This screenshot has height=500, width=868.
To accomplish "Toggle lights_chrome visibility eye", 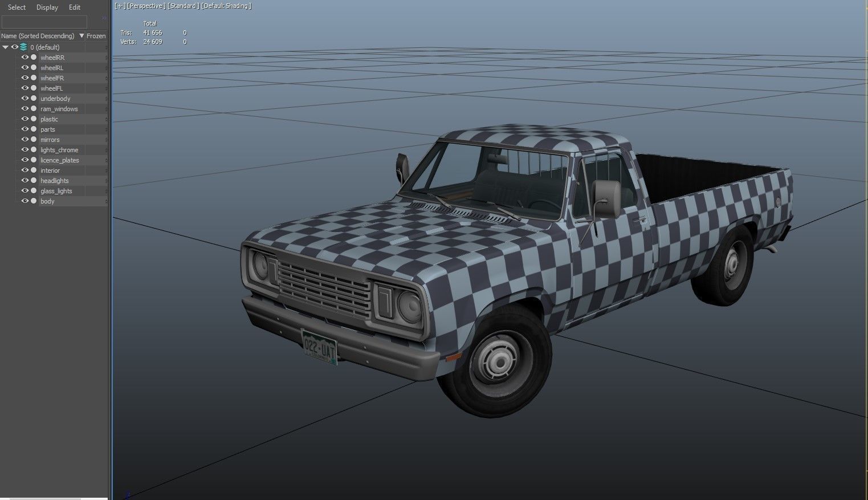I will (x=25, y=150).
